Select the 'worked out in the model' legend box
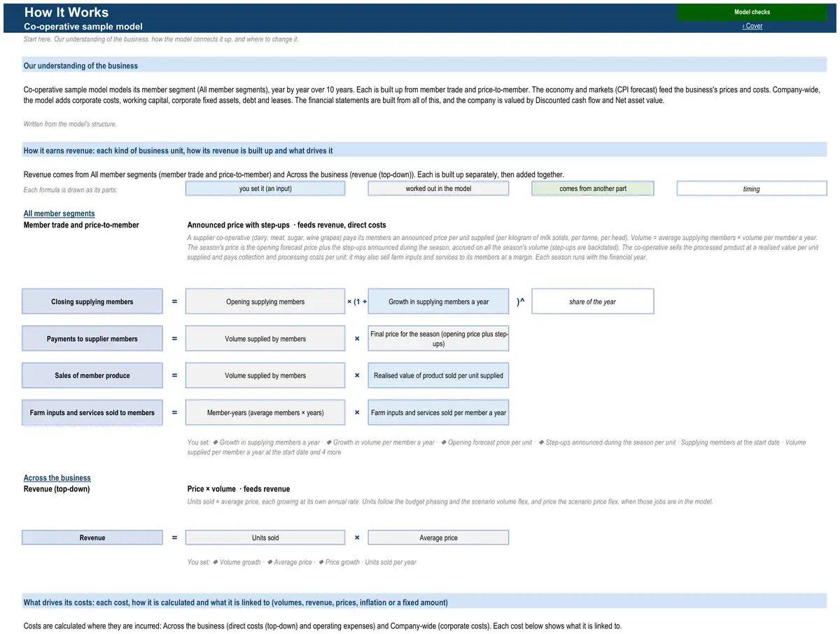The width and height of the screenshot is (840, 634). [x=438, y=188]
